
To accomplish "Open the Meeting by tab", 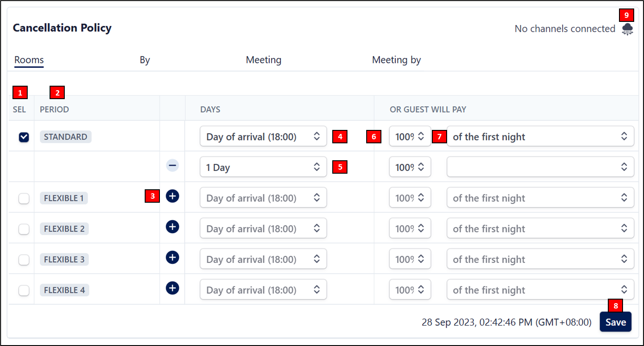I will click(x=396, y=60).
